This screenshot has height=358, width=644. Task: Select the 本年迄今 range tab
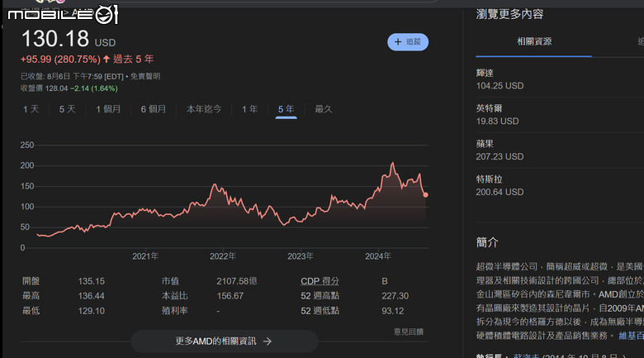pos(204,109)
